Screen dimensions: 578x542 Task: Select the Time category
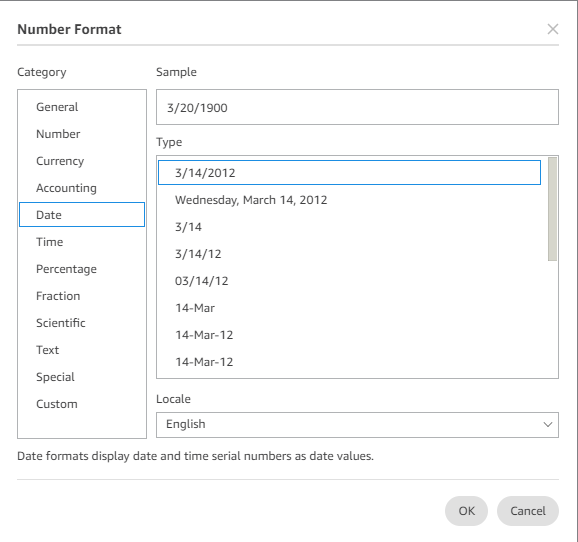pos(82,242)
